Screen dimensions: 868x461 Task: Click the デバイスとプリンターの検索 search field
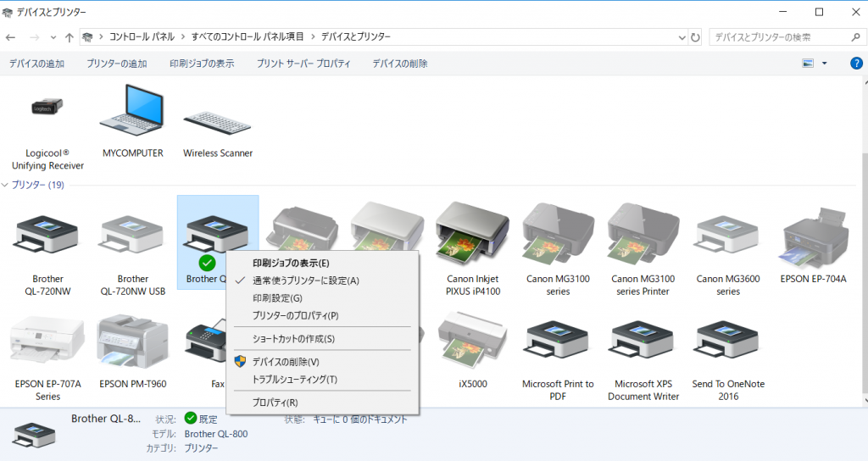click(776, 37)
